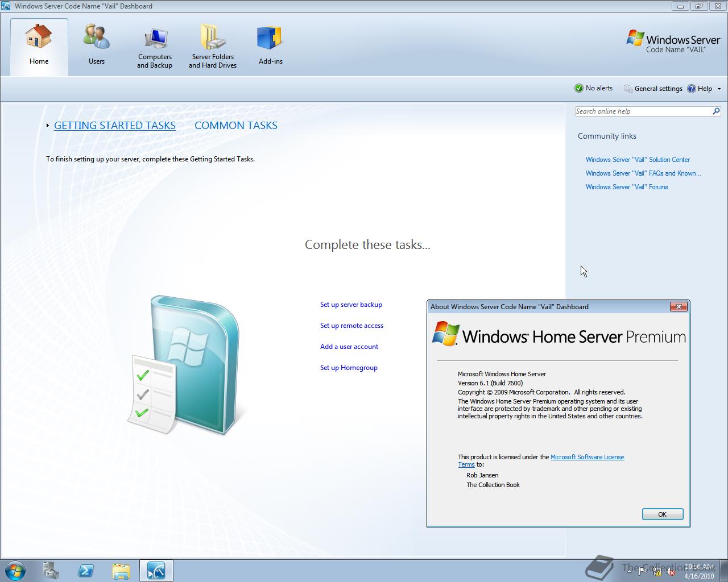Expand the Getting Started Tasks arrow indicator
Screen dimensions: 728x582
48,126
